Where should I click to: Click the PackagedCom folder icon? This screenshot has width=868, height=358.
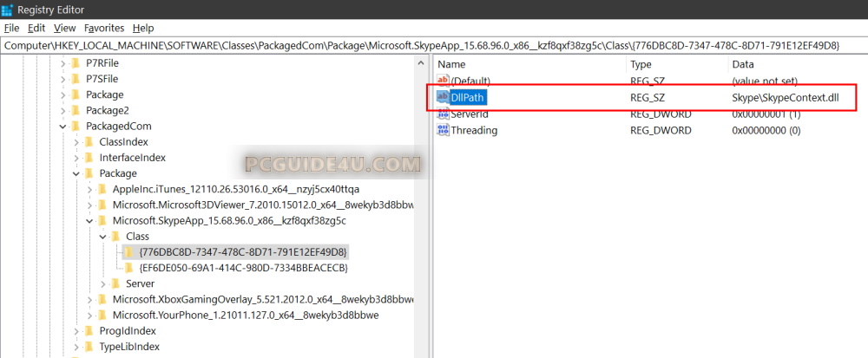point(76,127)
